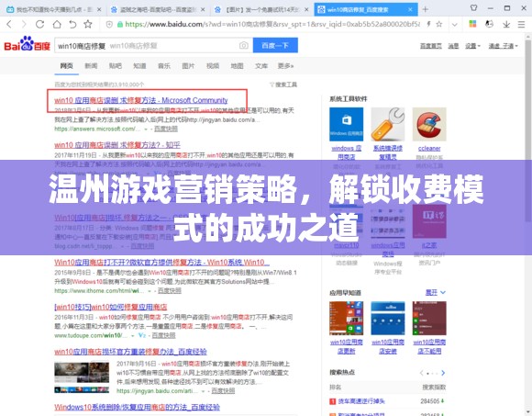Select the 贴吧 search category
The width and height of the screenshot is (532, 416).
coord(116,66)
